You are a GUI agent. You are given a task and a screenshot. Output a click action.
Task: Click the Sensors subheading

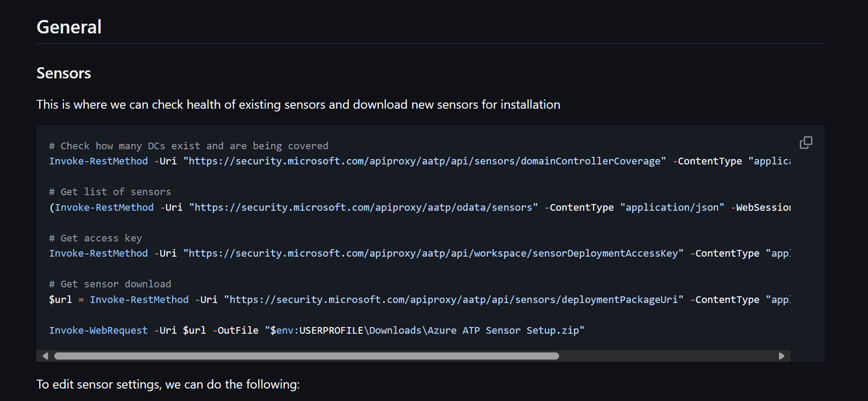click(64, 73)
